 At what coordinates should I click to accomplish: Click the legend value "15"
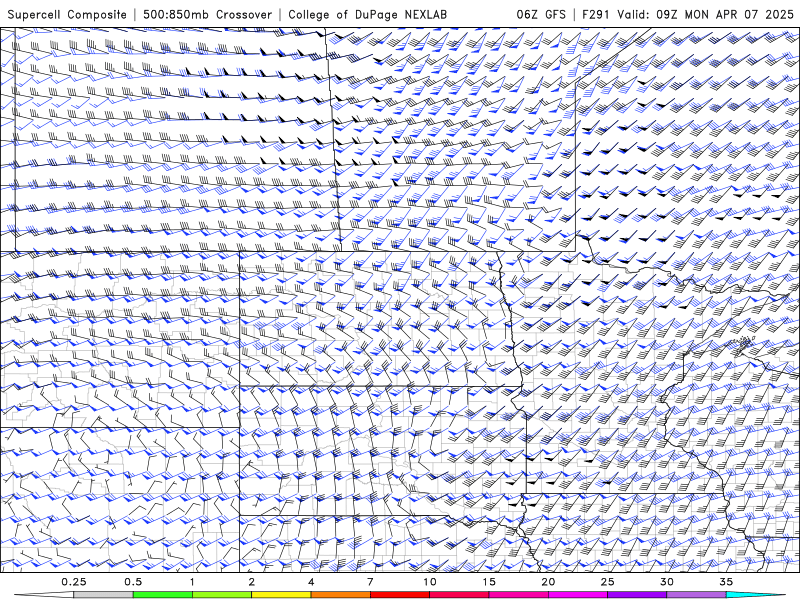click(489, 582)
